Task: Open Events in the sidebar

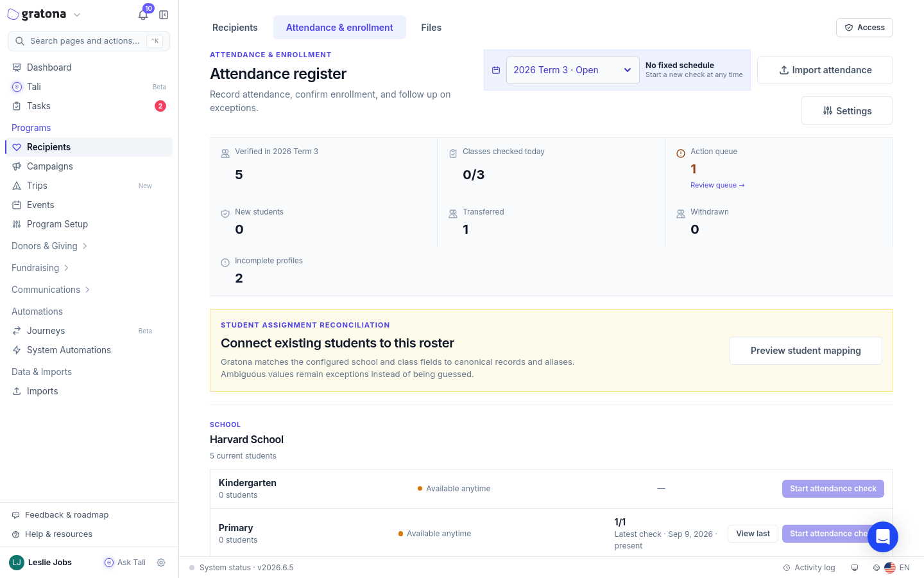Action: [89, 205]
